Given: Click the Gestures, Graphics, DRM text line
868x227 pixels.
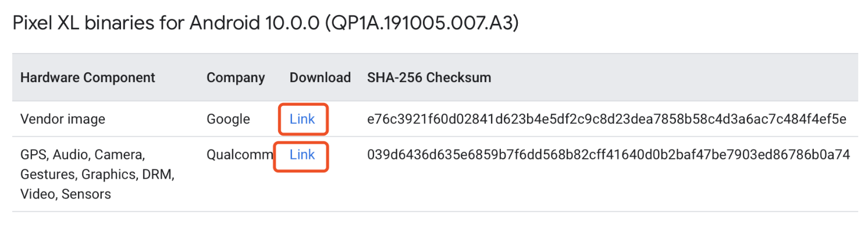Looking at the screenshot, I should [98, 175].
